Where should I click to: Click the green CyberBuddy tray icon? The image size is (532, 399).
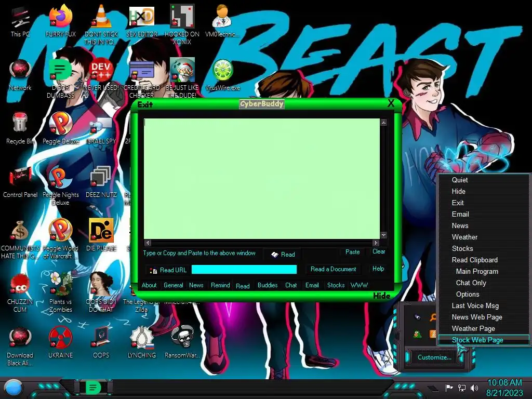417,334
